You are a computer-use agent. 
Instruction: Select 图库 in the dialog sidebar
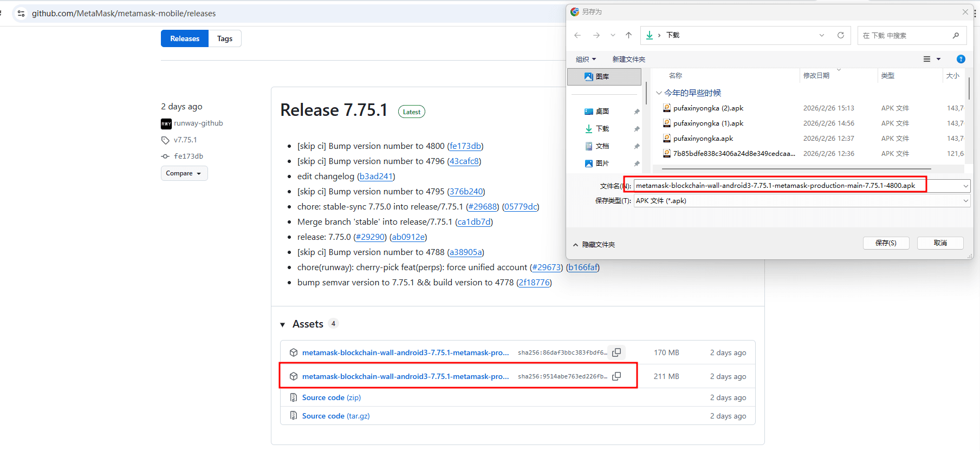point(604,77)
